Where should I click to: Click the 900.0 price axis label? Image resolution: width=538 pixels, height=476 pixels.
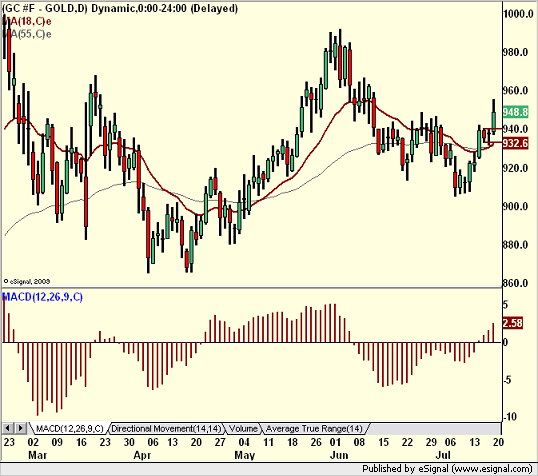click(x=515, y=206)
